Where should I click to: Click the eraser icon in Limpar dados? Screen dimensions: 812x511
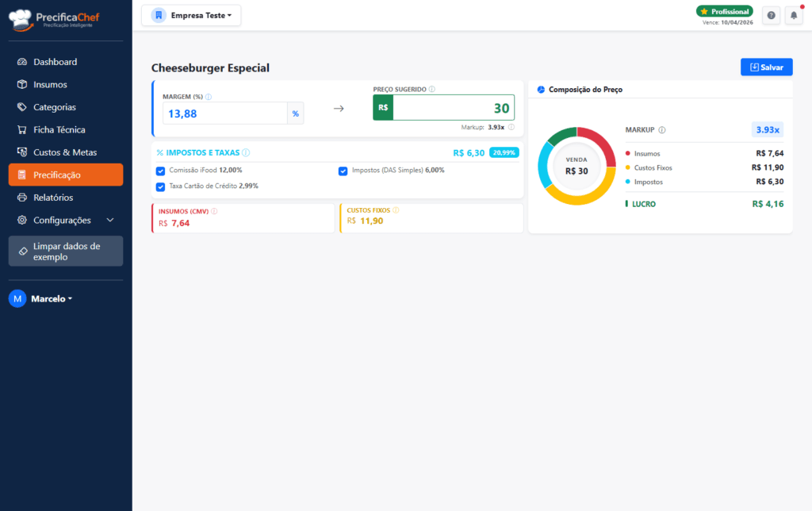click(x=23, y=252)
